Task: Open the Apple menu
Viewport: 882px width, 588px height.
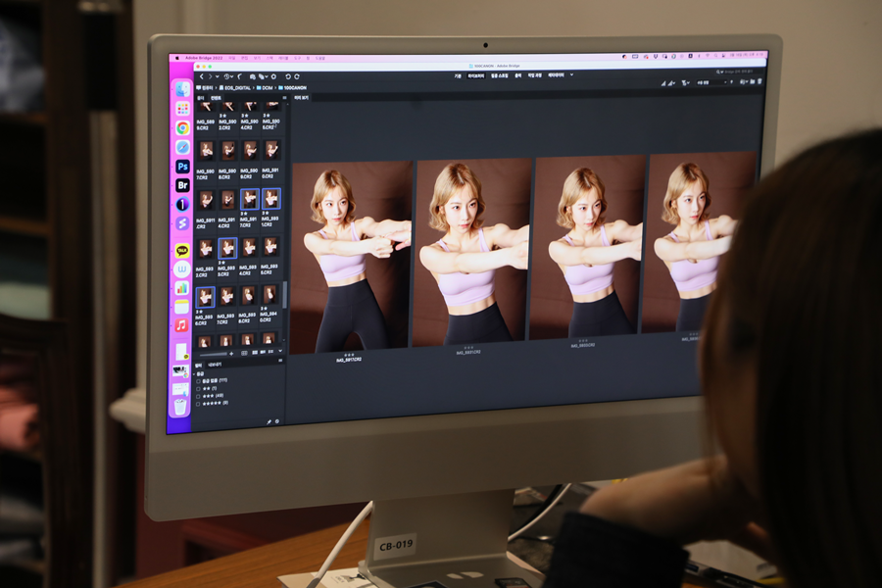Action: pyautogui.click(x=177, y=58)
